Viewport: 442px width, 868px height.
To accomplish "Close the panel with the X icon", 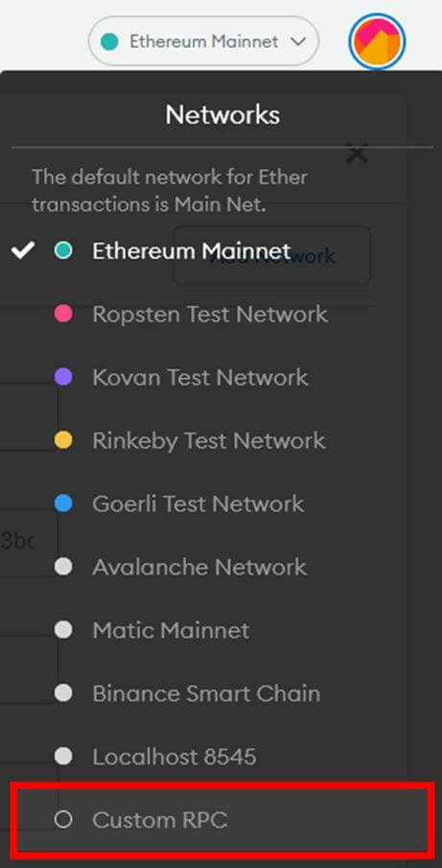I will 358,153.
